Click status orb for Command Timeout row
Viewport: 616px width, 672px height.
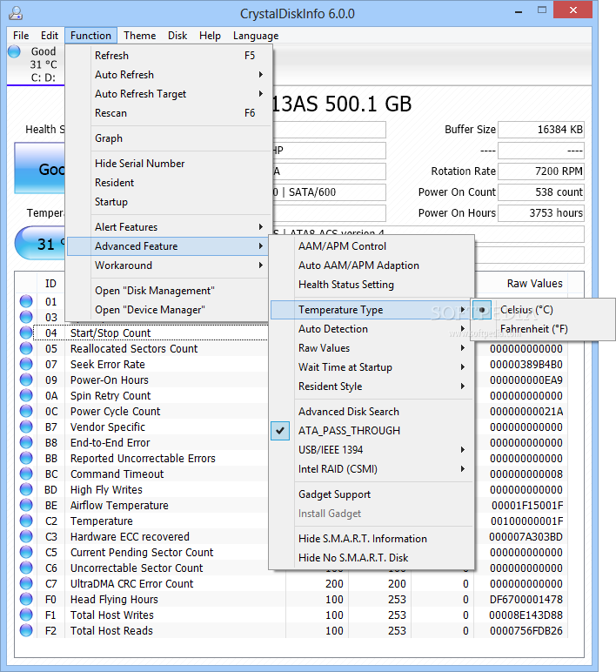pos(26,474)
